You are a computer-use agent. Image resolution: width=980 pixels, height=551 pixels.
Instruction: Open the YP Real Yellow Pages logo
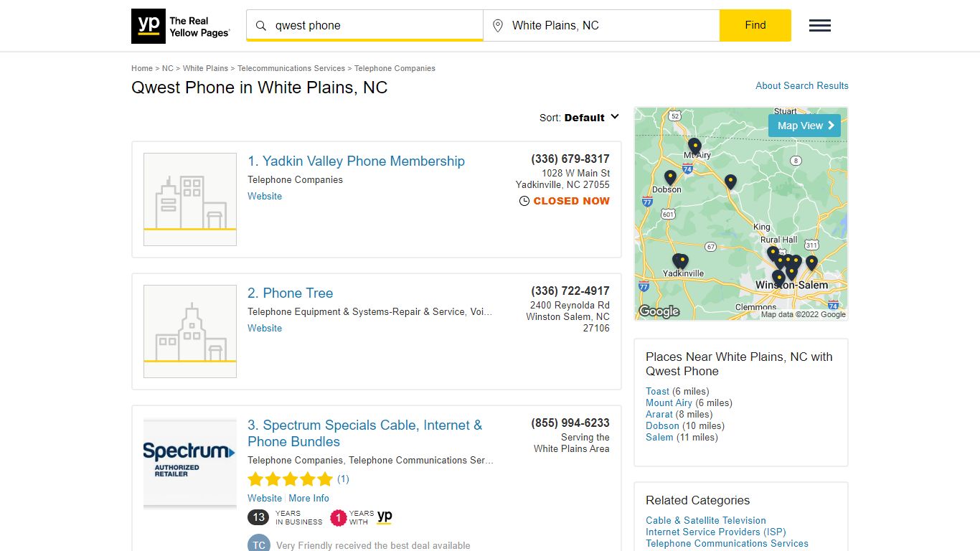click(x=181, y=26)
